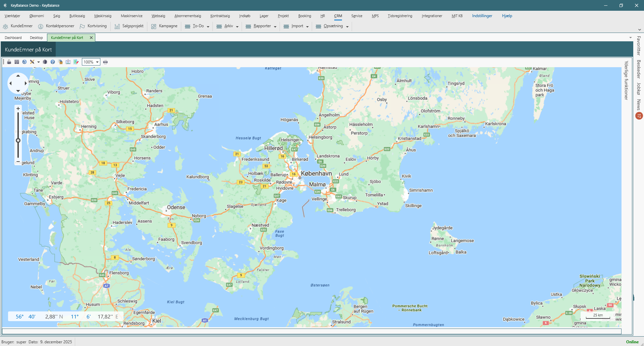644x346 pixels.
Task: Select the pencil and ruler design tool
Action: (32, 62)
